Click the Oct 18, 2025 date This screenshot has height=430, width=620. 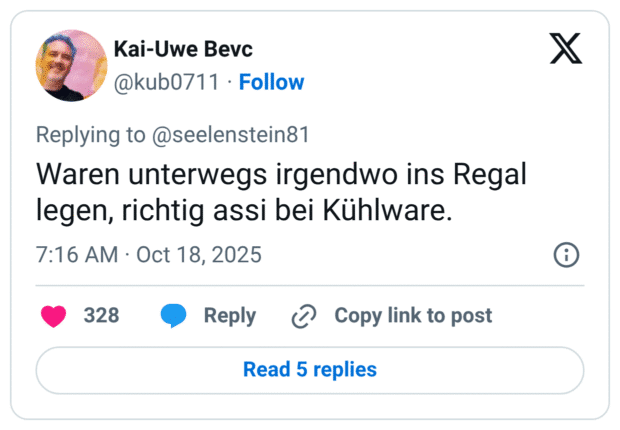click(x=200, y=255)
